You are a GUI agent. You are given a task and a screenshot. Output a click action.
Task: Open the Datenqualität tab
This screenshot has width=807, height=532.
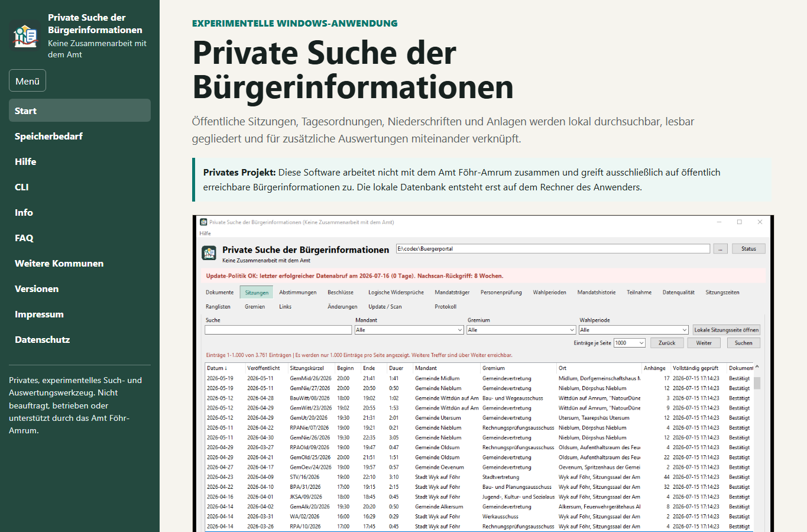[x=679, y=293]
